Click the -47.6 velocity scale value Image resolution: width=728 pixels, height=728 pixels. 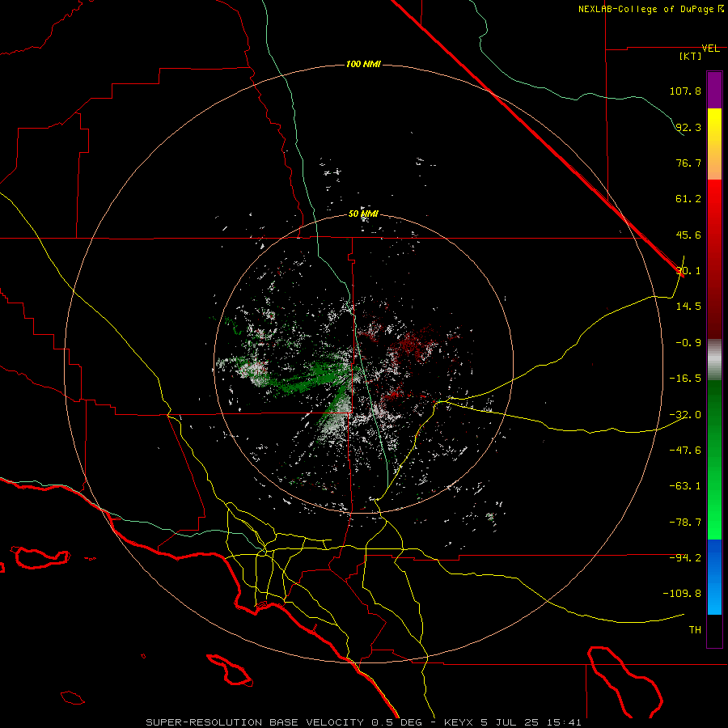pyautogui.click(x=685, y=451)
